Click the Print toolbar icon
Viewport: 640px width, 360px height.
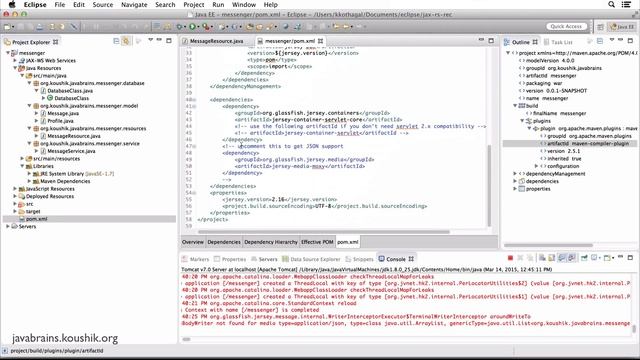point(40,27)
